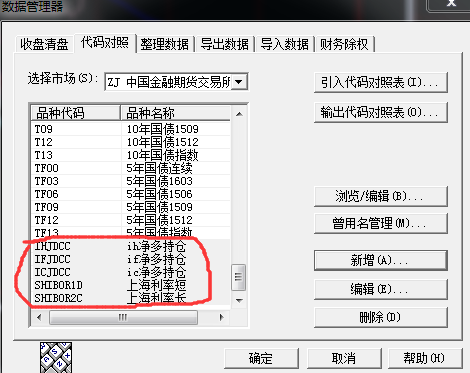Click the 删除(D) button
This screenshot has width=470, height=373.
point(381,317)
